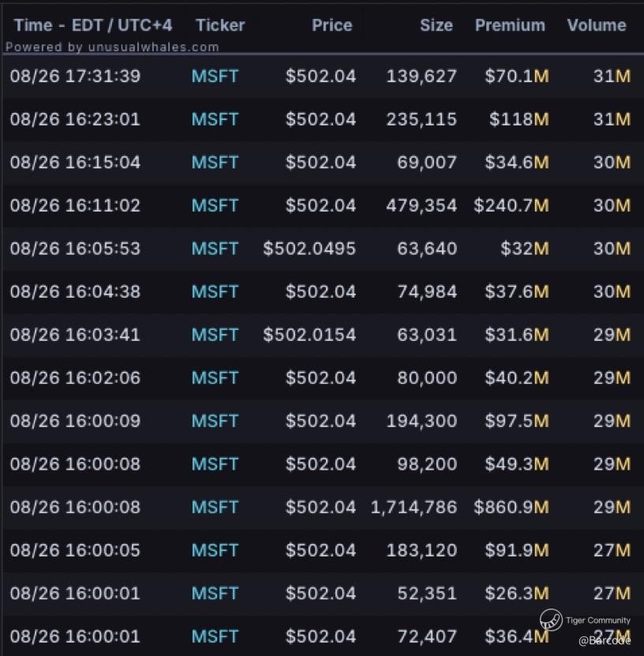Click the $502.0154 price cell
The image size is (644, 656).
[x=309, y=335]
